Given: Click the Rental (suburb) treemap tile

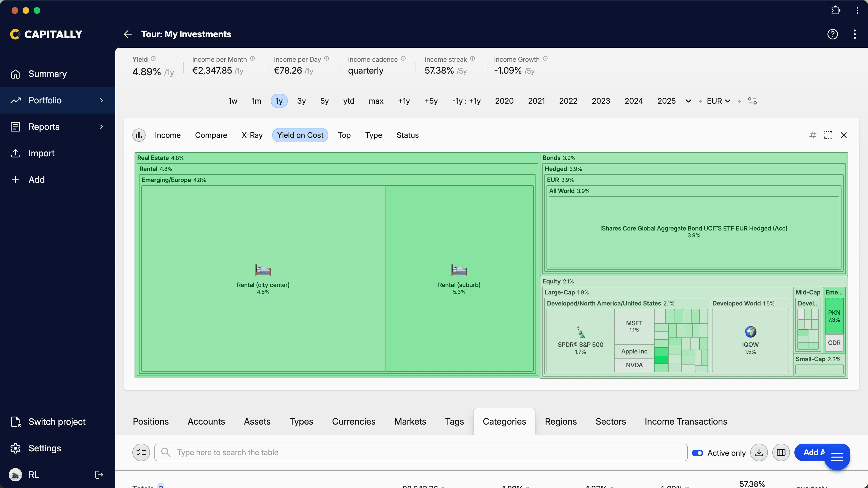Looking at the screenshot, I should pyautogui.click(x=459, y=279).
